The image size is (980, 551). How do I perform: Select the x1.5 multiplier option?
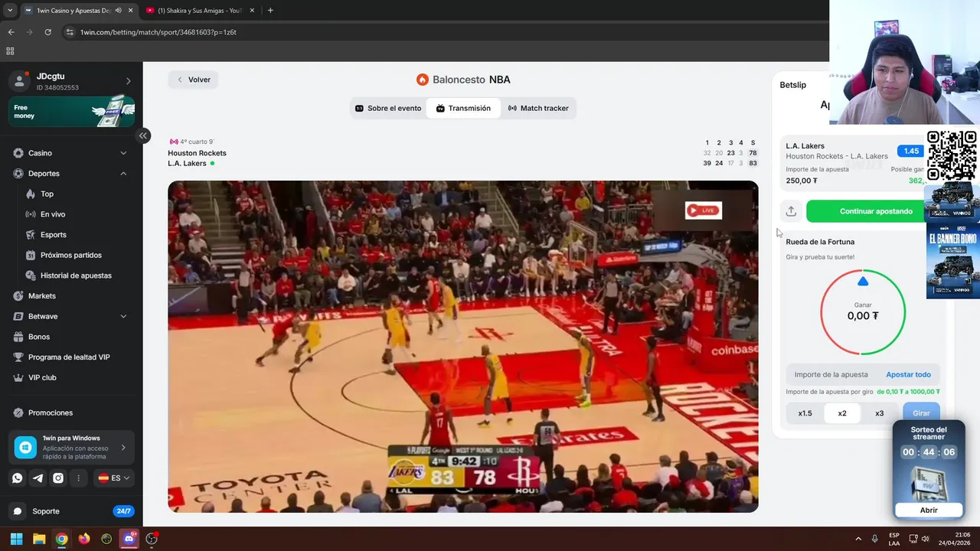point(805,413)
